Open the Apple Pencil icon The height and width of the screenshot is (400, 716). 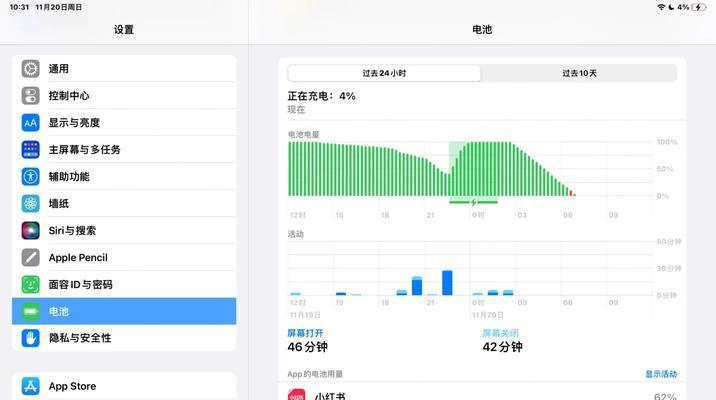pyautogui.click(x=31, y=257)
